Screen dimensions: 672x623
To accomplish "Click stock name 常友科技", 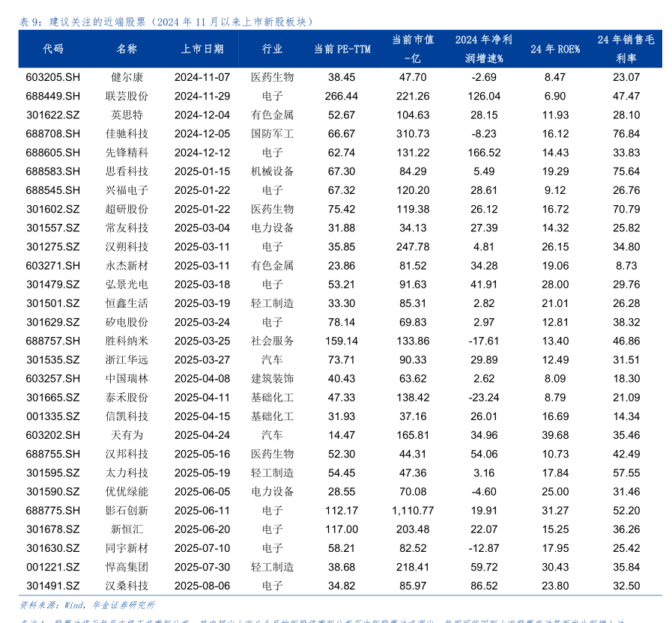I will pos(127,228).
